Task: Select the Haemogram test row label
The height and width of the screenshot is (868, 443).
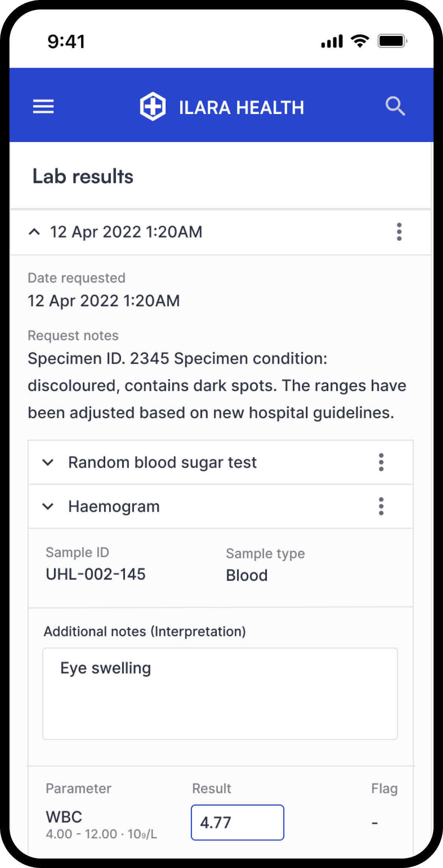Action: 114,506
